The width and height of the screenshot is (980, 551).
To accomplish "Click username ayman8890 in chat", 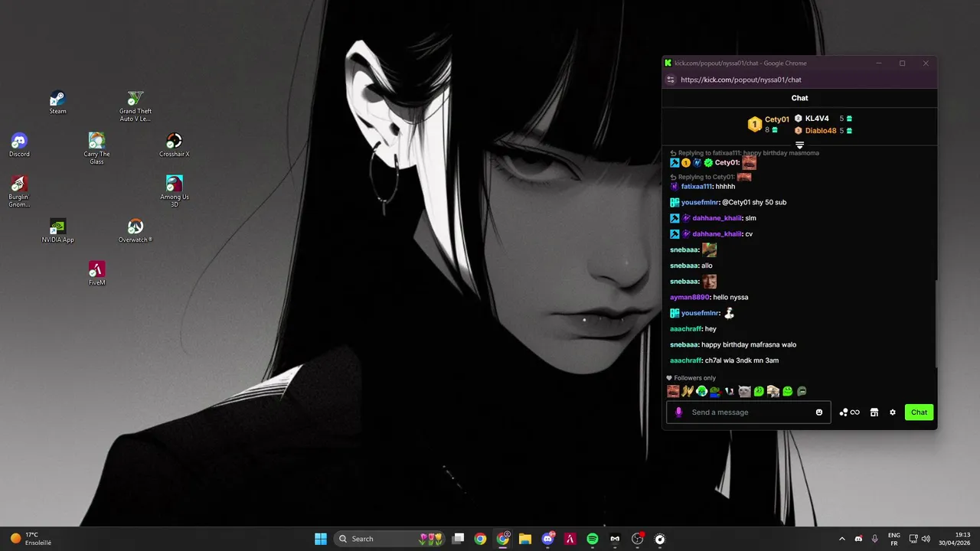I will coord(690,297).
